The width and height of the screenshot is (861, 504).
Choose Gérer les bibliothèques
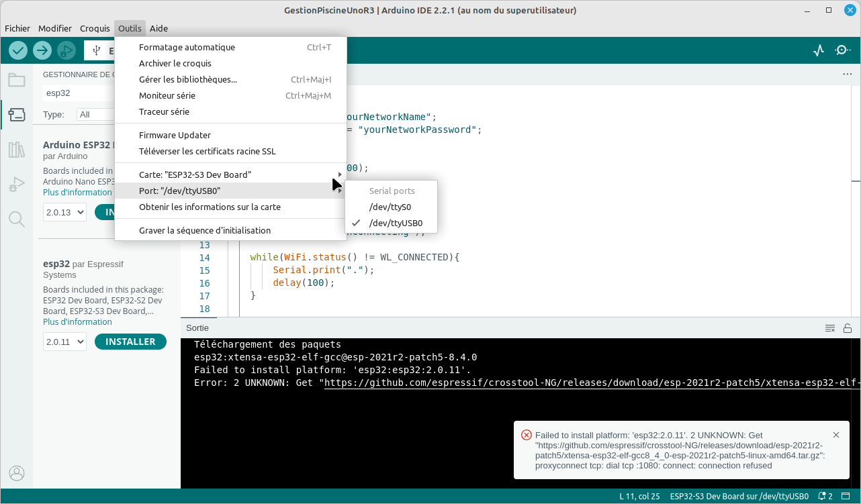coord(230,80)
